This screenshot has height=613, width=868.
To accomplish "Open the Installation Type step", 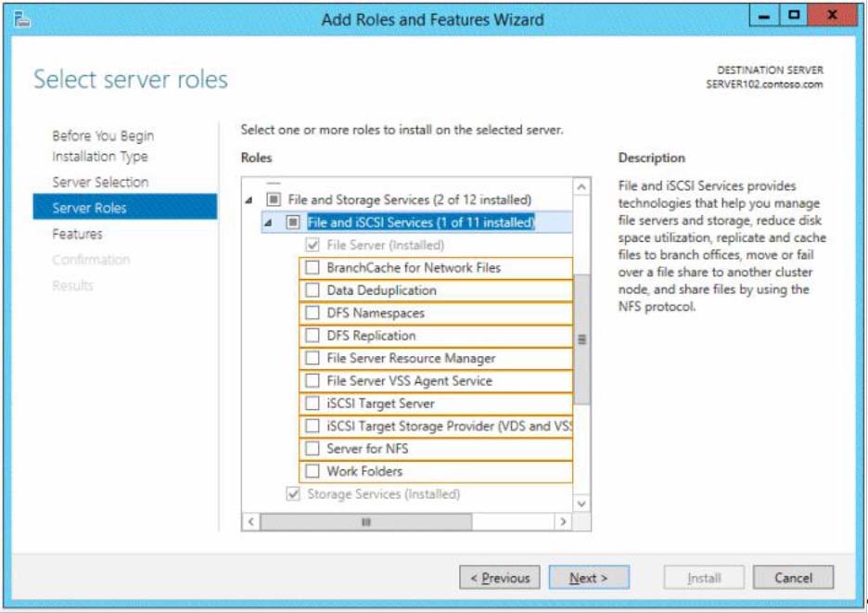I will [99, 156].
